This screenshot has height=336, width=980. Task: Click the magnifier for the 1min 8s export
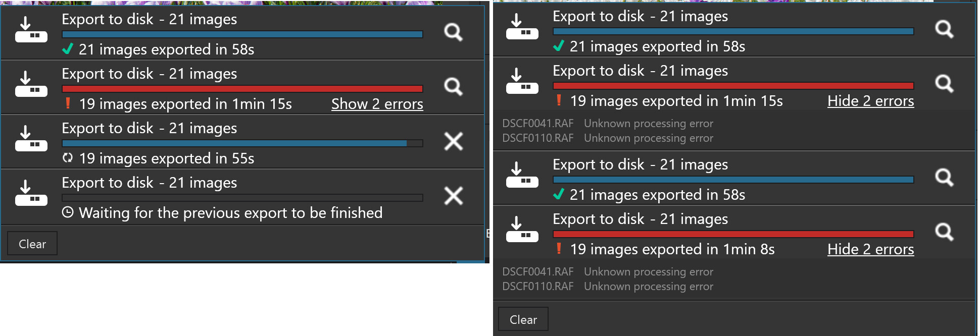click(x=944, y=232)
